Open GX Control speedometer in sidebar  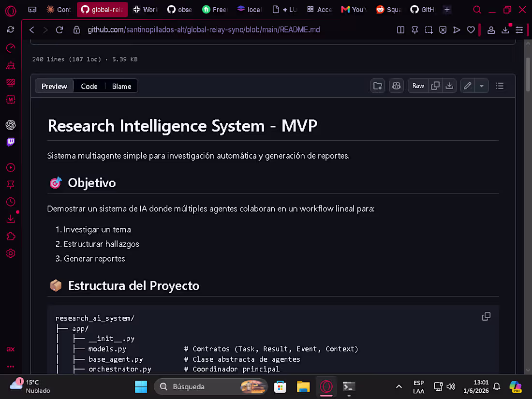(x=11, y=48)
